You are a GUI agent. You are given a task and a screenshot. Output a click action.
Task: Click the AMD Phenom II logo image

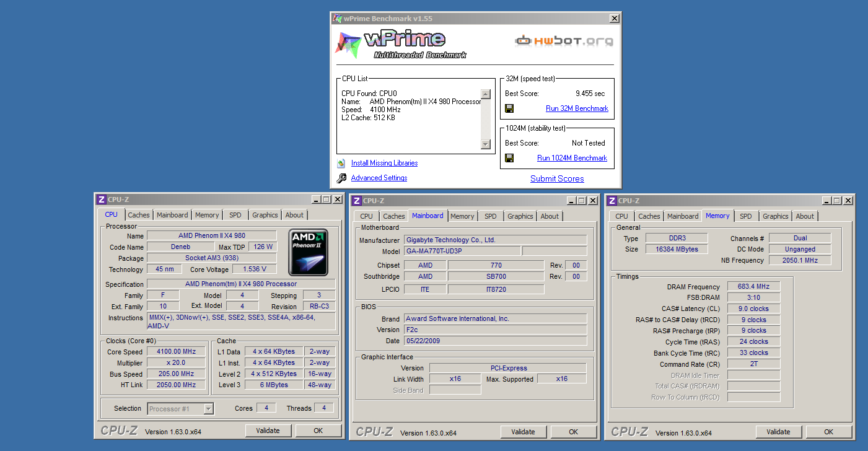(x=309, y=252)
